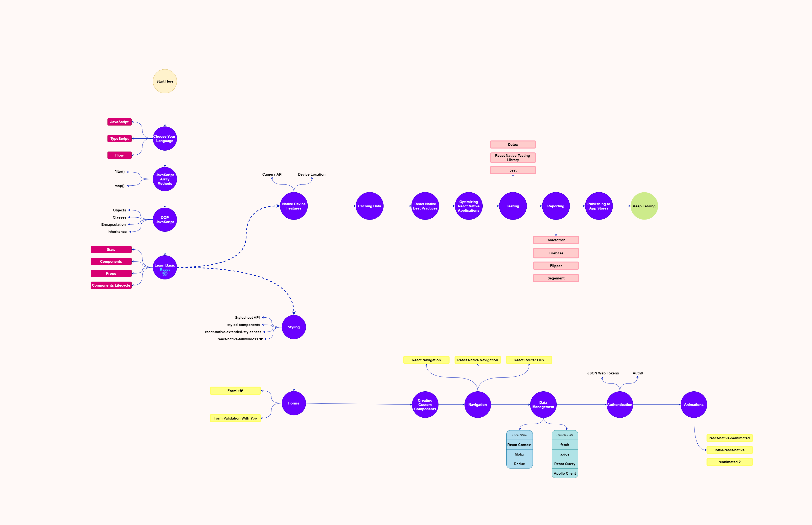Viewport: 812px width, 525px height.
Task: Click the 'Animations' node
Action: tap(694, 402)
